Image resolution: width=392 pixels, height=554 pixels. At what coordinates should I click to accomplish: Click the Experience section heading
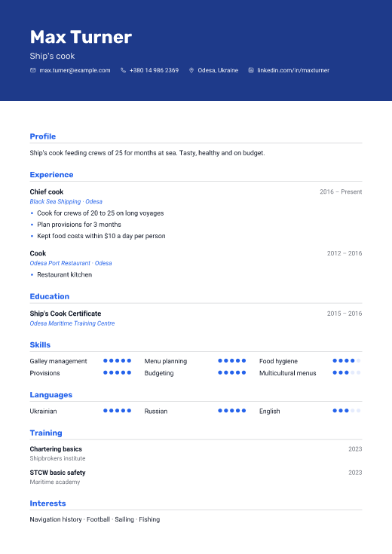tap(51, 175)
